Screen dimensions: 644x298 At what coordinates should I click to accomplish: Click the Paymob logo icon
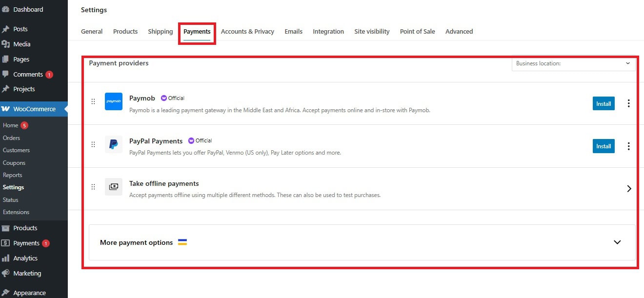[114, 101]
